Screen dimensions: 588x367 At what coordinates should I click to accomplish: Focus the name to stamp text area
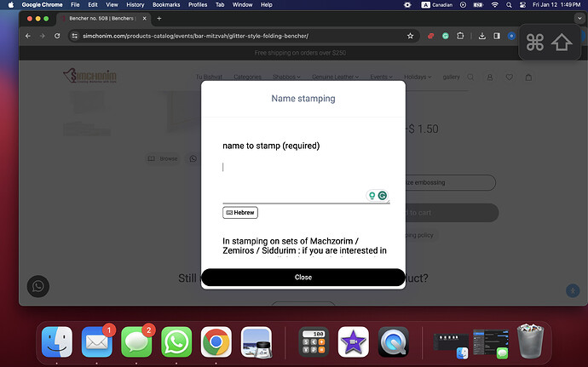(x=306, y=181)
